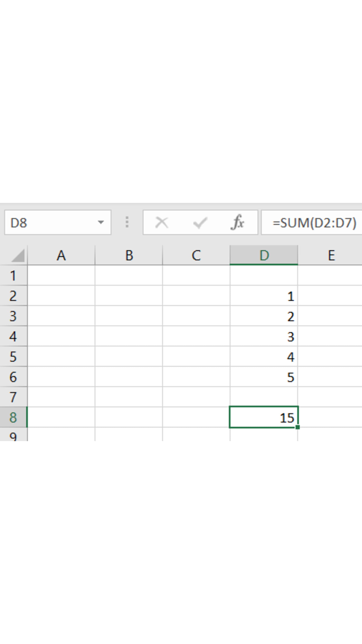Select row 1 header

pos(13,276)
